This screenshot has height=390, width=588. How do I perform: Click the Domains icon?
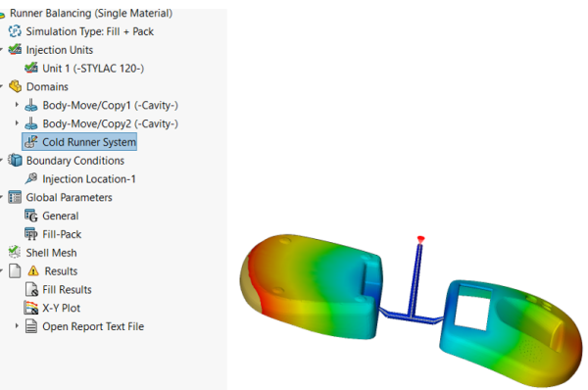coord(15,86)
